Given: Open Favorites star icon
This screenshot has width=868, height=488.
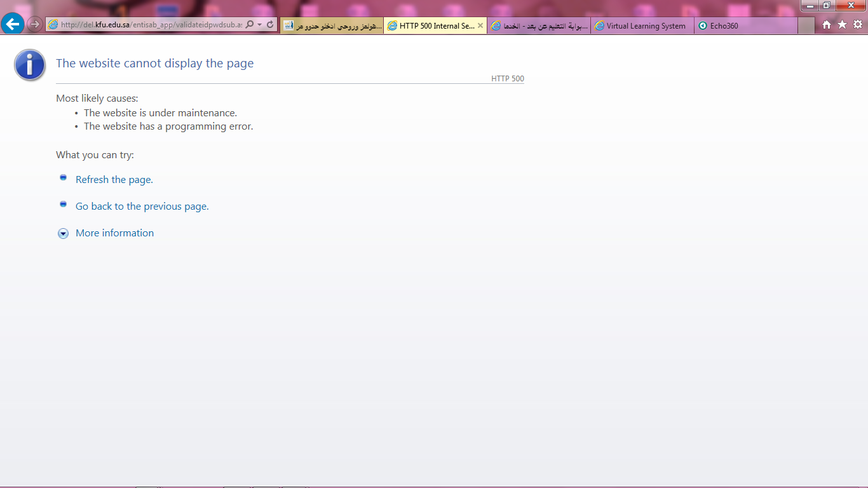Looking at the screenshot, I should tap(842, 24).
